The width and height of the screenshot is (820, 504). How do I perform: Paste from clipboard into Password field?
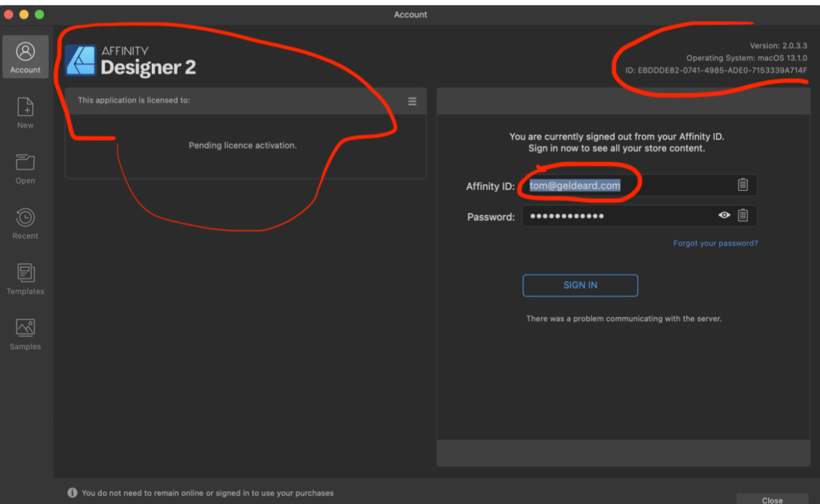(742, 215)
